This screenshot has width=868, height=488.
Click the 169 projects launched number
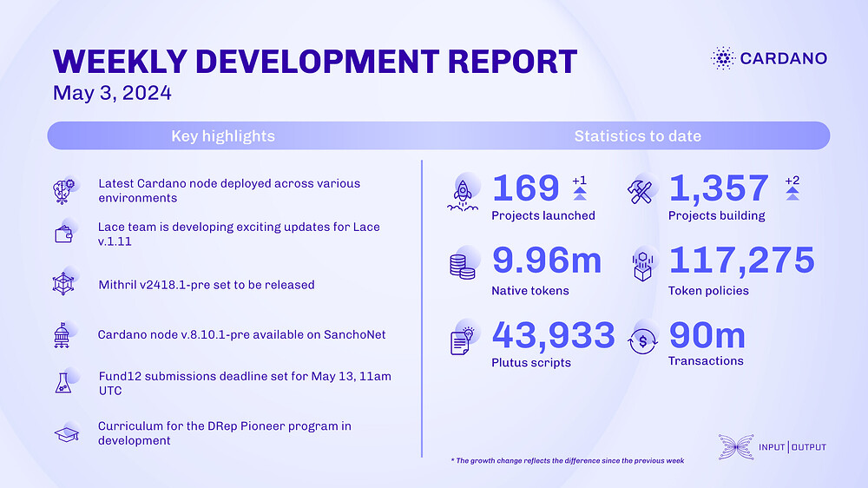tap(526, 188)
